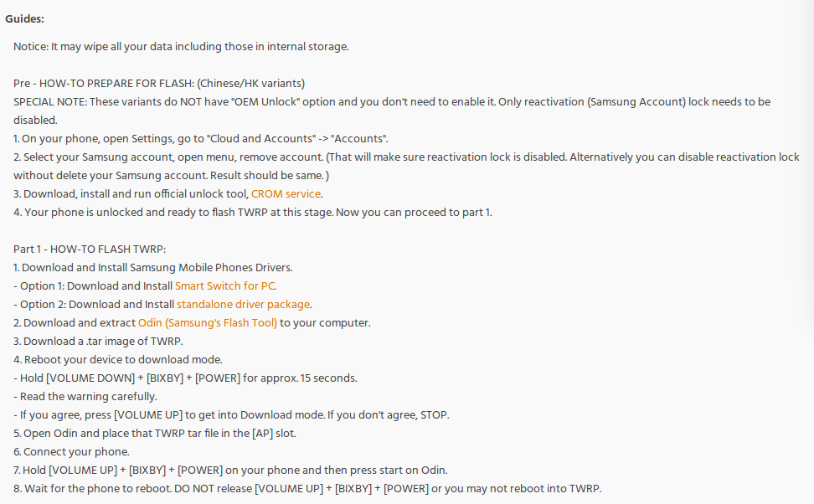Click the Samsung Mobile Phones Drivers step
Image resolution: width=814 pixels, height=504 pixels.
tap(152, 267)
